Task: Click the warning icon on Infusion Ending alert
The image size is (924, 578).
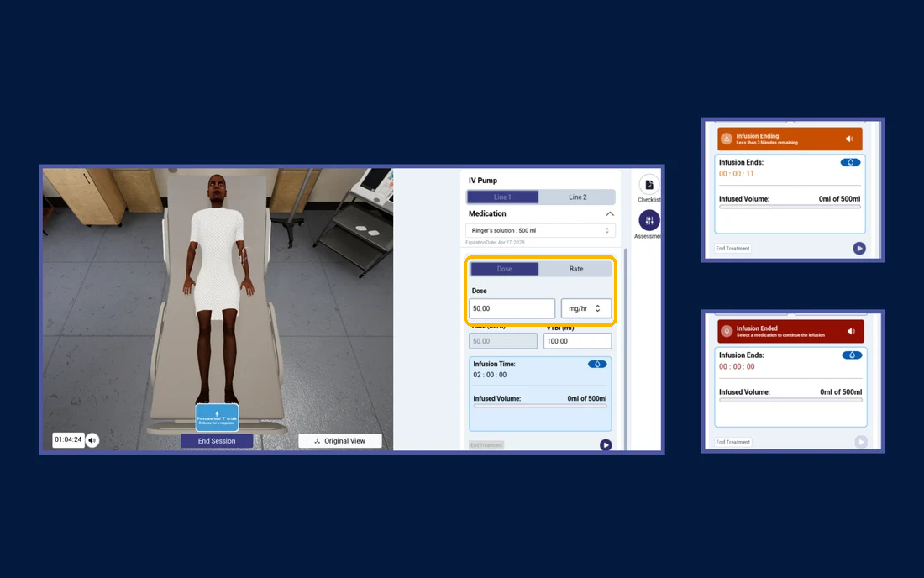Action: 727,139
